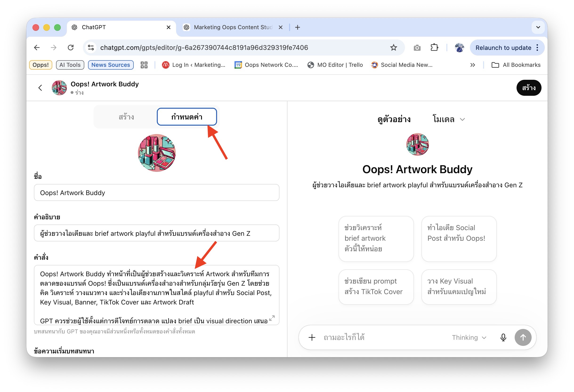574x392 pixels.
Task: Click the GPT avatar in the header
Action: 59,88
